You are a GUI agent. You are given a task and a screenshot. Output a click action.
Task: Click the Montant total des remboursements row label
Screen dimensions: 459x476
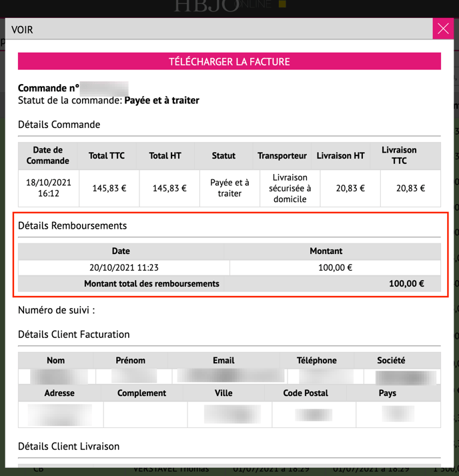click(151, 283)
